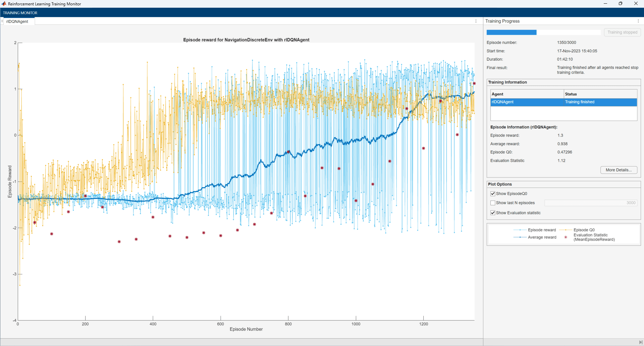Click the Training finished status cell
This screenshot has height=346, width=644.
pyautogui.click(x=580, y=102)
